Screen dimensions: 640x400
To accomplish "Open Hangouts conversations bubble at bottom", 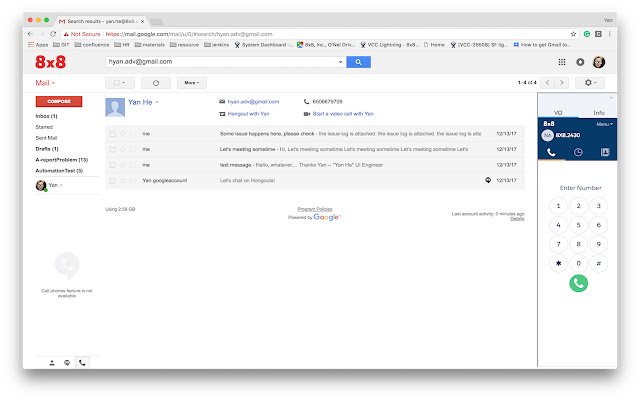I will (x=67, y=362).
